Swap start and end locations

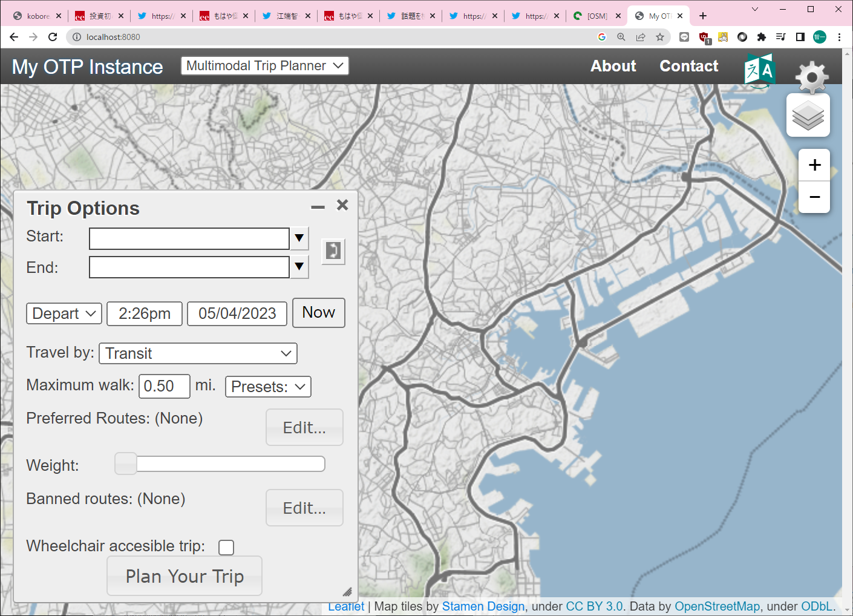pos(333,251)
